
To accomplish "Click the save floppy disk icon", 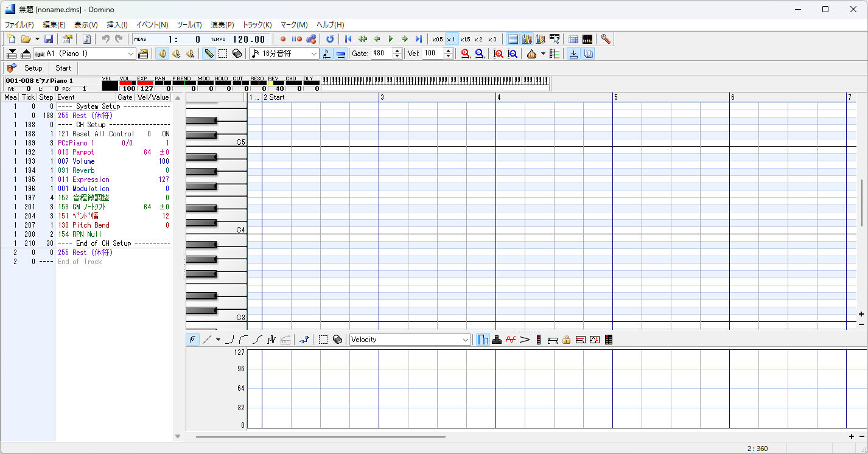I will click(x=49, y=39).
